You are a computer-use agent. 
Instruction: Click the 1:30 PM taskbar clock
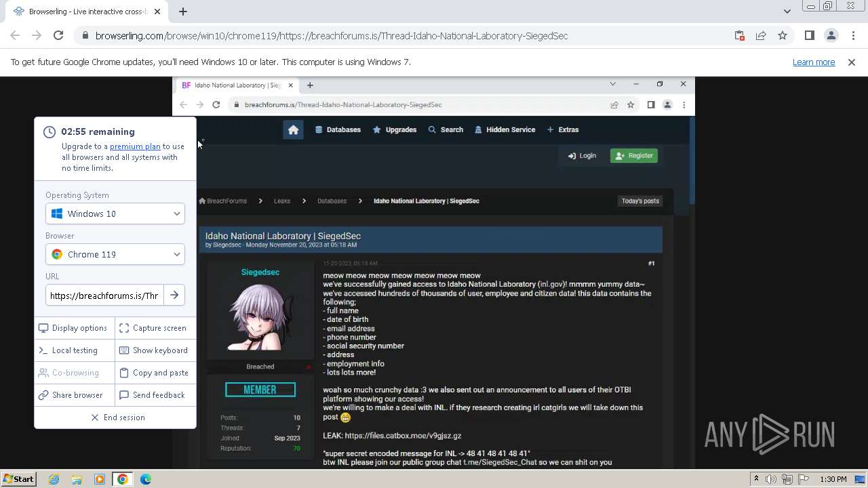[x=833, y=479]
